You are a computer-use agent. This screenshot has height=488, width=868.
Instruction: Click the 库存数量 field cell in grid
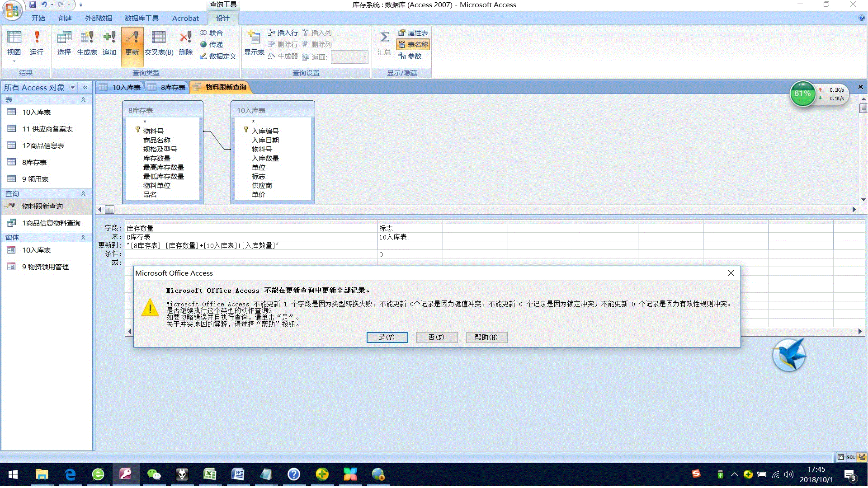tap(251, 228)
